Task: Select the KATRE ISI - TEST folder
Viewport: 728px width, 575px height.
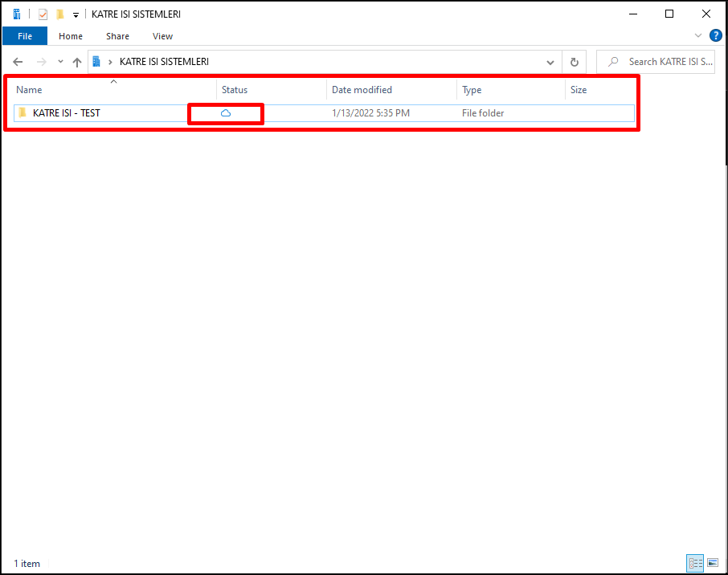Action: click(324, 113)
